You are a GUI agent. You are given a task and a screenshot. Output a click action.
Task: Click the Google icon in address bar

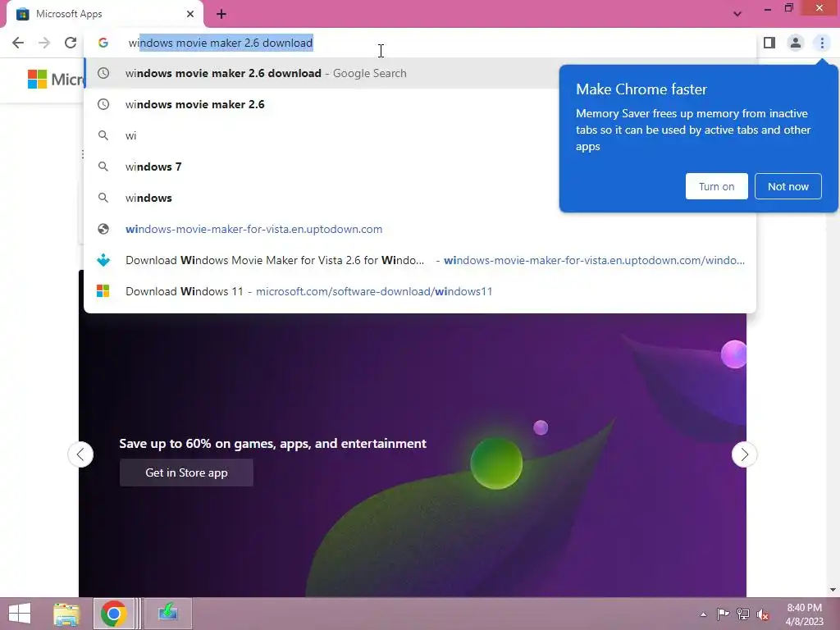tap(103, 43)
